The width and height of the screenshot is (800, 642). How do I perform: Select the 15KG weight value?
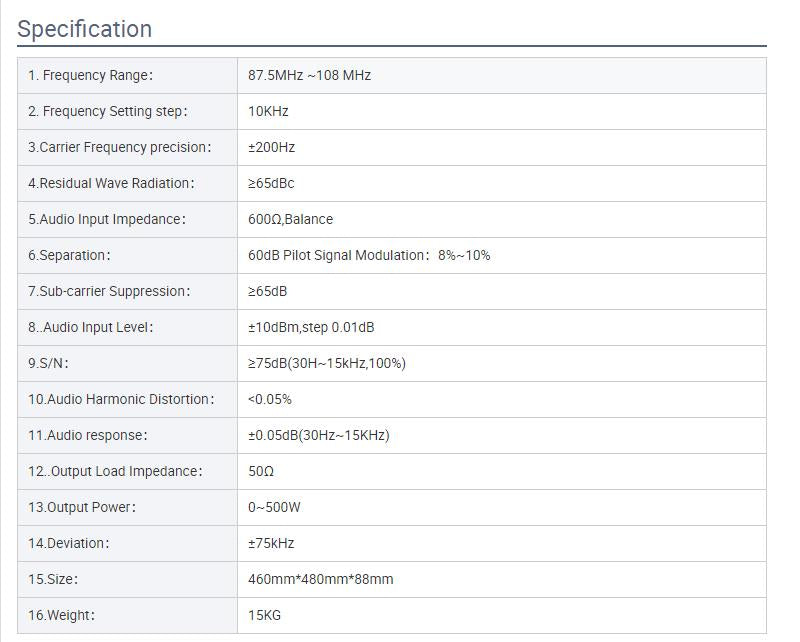click(x=265, y=615)
